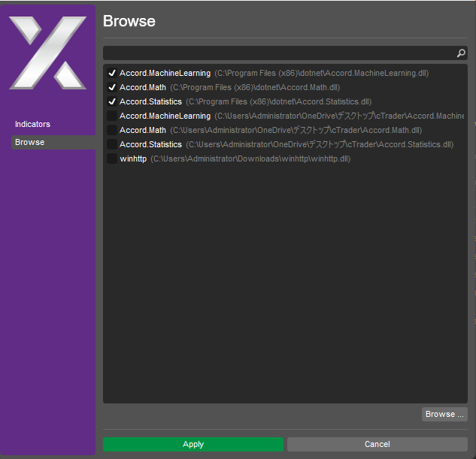Click path ending 'dotnet\Accord.Statistics.dll'
The width and height of the screenshot is (476, 459).
278,102
